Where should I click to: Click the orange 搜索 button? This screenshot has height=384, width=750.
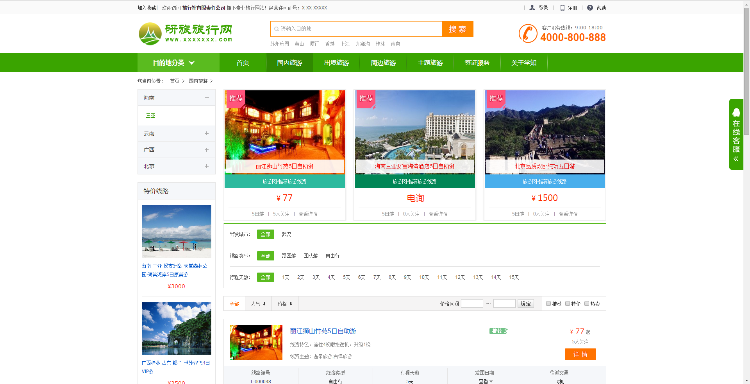click(458, 29)
